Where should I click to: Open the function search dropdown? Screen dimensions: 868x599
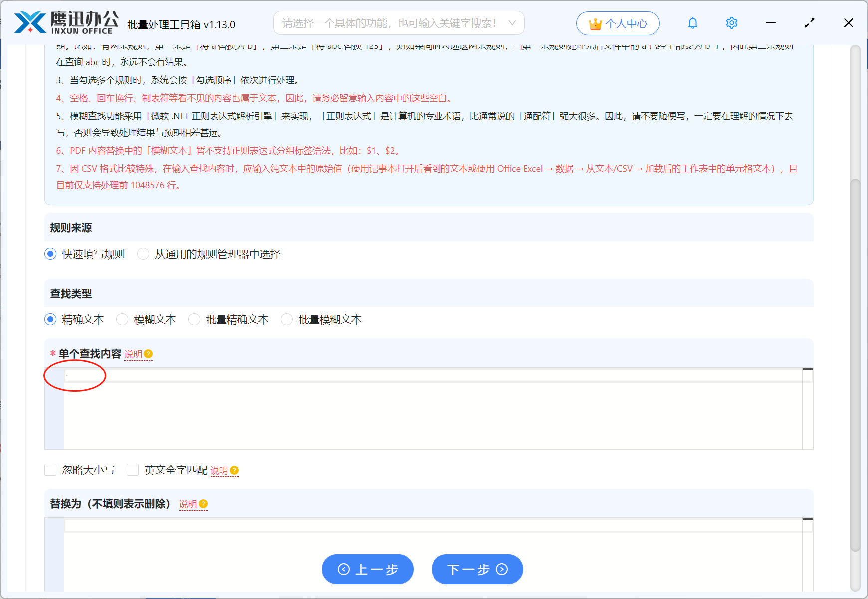pyautogui.click(x=512, y=22)
